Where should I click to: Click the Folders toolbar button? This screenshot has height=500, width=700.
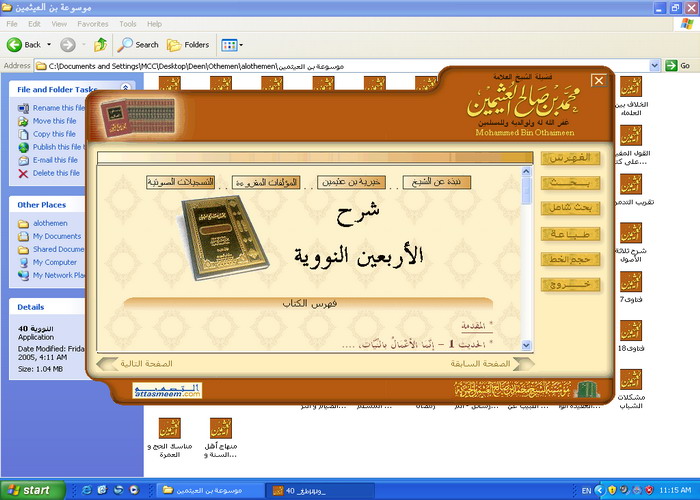tap(188, 44)
